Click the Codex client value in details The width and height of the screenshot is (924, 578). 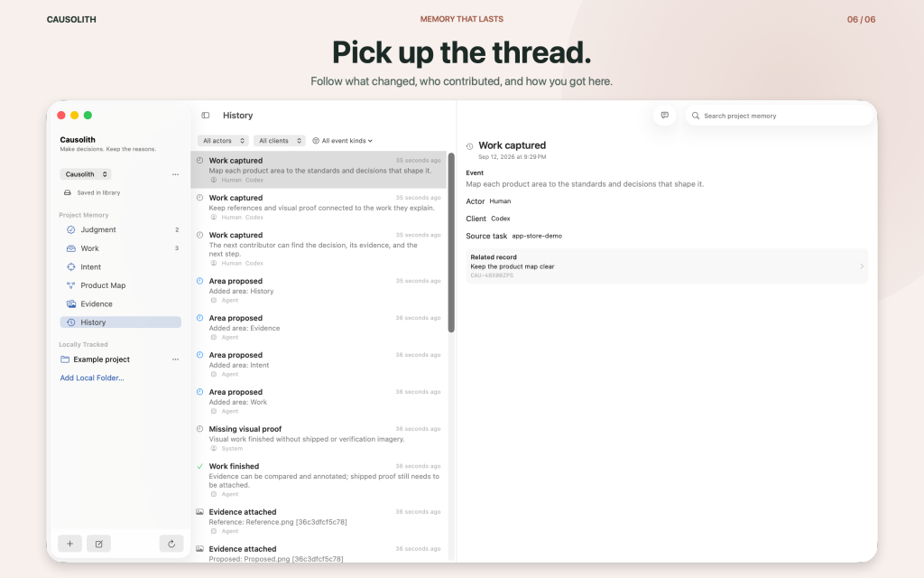(x=500, y=219)
